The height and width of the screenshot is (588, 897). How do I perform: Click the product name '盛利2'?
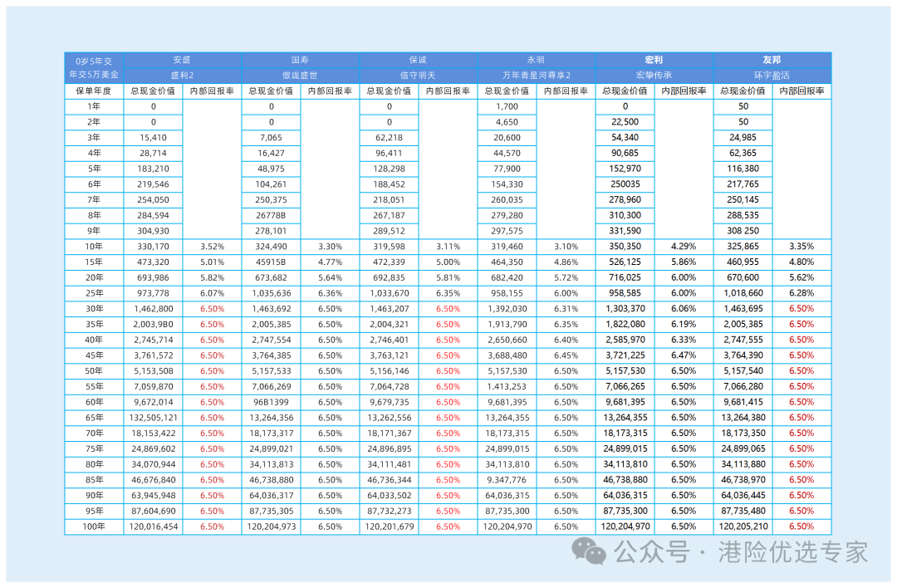pyautogui.click(x=182, y=76)
